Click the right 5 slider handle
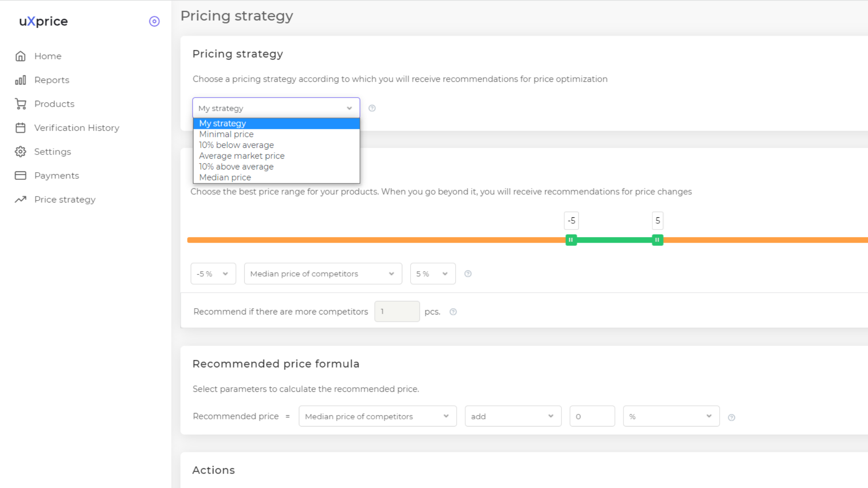This screenshot has height=488, width=868. coord(657,240)
